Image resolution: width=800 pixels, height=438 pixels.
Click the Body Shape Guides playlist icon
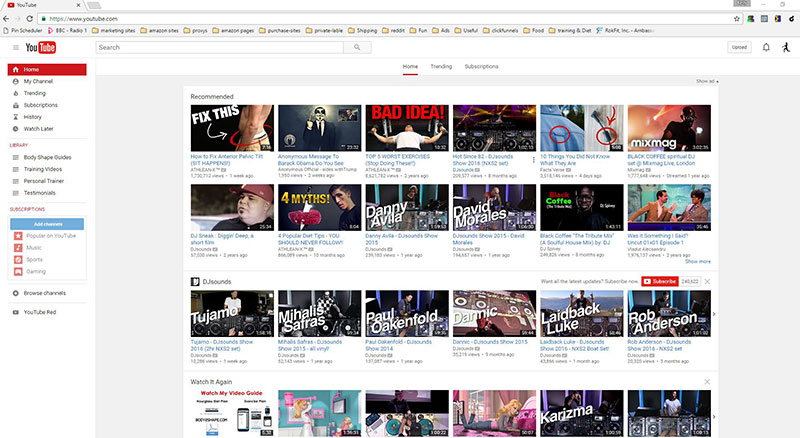click(15, 157)
